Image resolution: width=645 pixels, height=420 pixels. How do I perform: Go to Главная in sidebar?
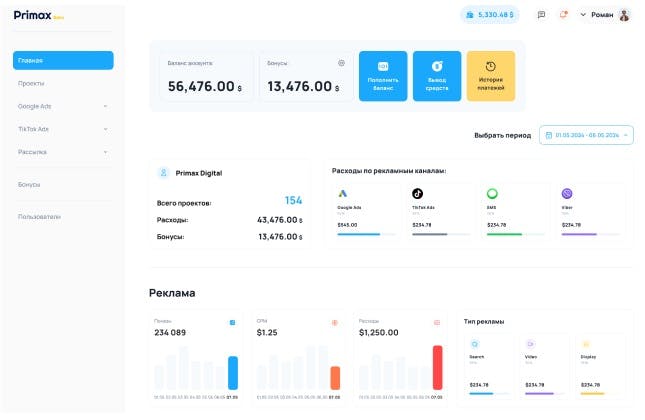pyautogui.click(x=63, y=60)
